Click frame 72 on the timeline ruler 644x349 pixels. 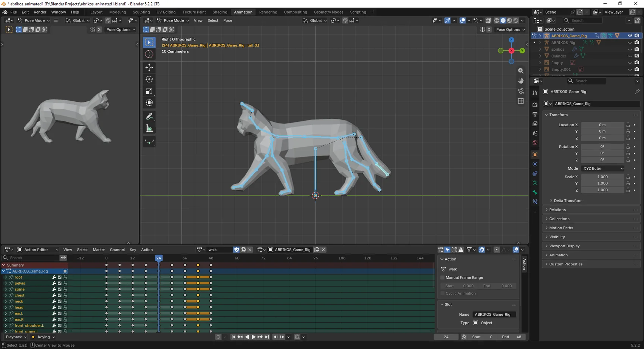click(x=263, y=258)
